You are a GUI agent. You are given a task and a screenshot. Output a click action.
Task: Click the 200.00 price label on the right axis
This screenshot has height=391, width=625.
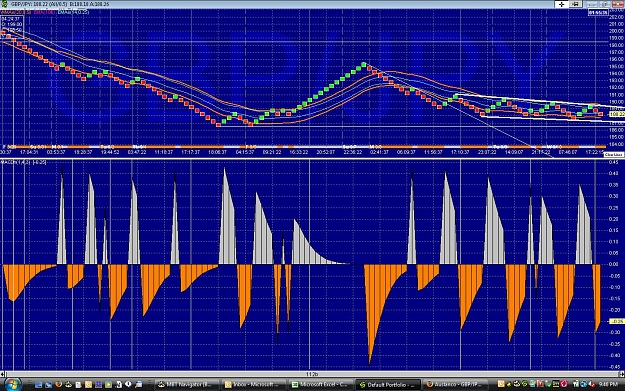[x=616, y=31]
